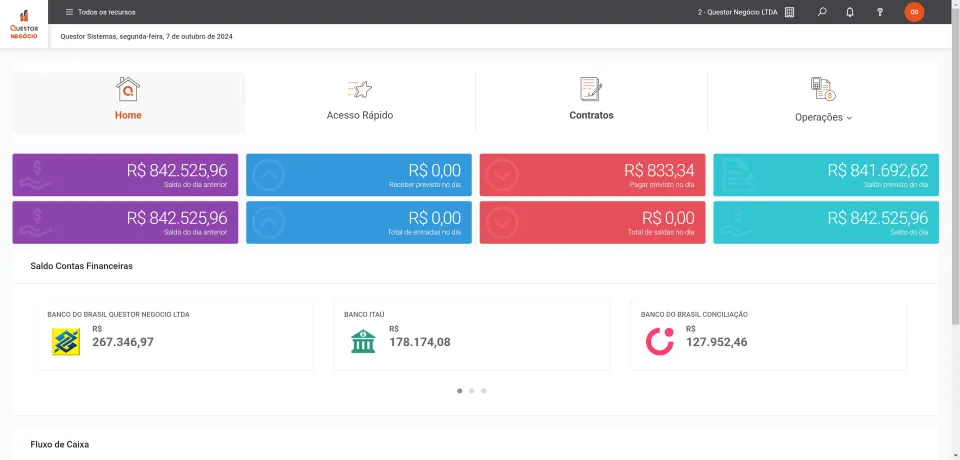This screenshot has width=960, height=460.
Task: Open the Operações tab label
Action: tap(819, 118)
